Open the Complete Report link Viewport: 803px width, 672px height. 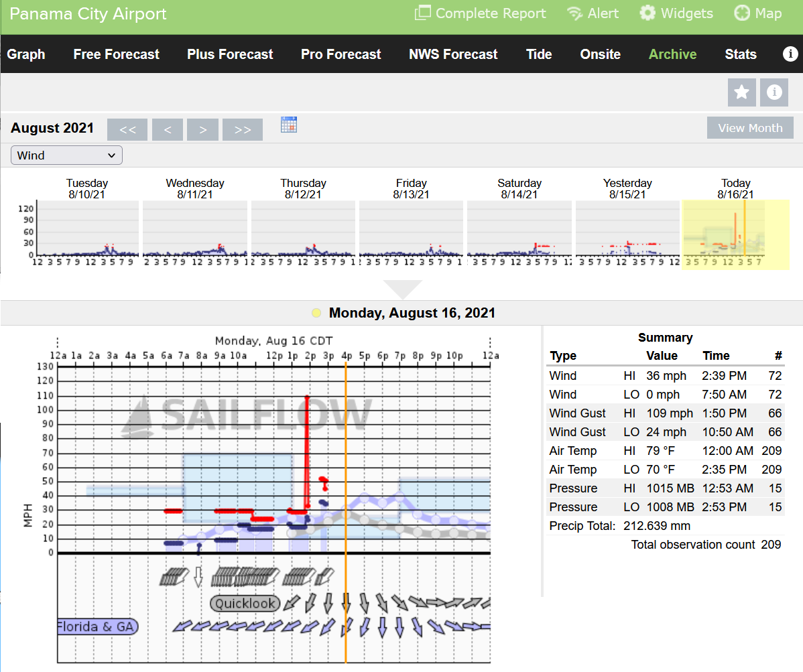[x=480, y=13]
